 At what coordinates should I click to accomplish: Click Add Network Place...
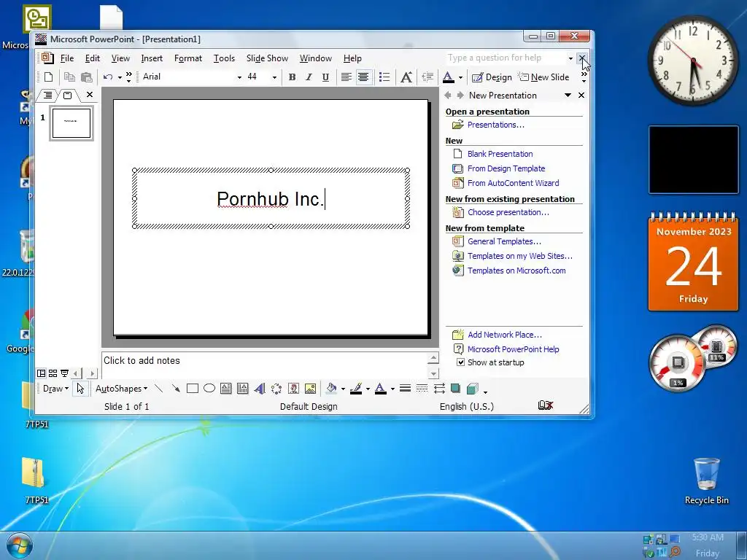[x=505, y=335]
